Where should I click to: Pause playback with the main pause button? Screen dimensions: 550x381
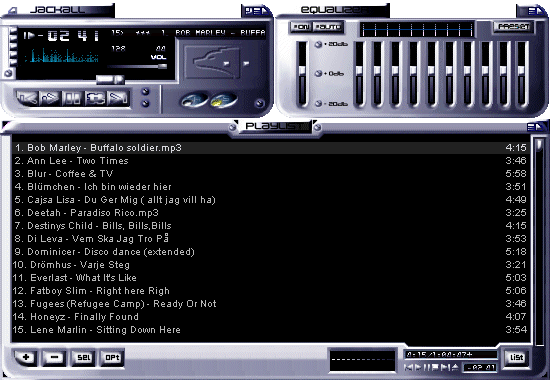click(x=72, y=98)
